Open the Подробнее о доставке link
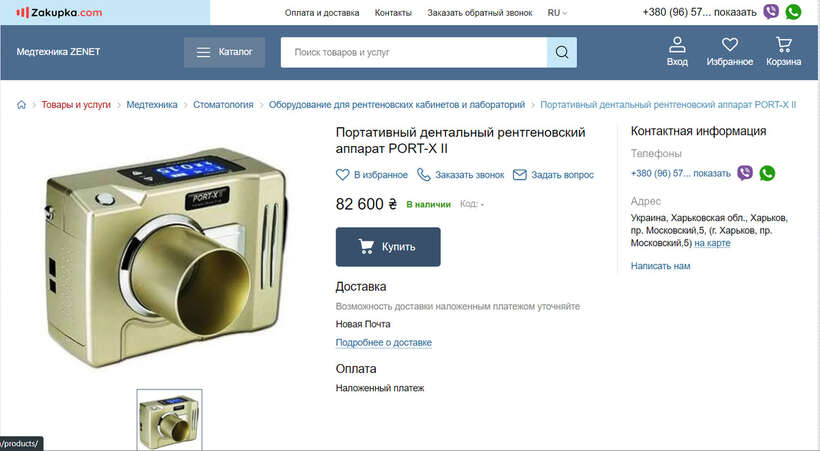This screenshot has height=451, width=820. [x=383, y=343]
